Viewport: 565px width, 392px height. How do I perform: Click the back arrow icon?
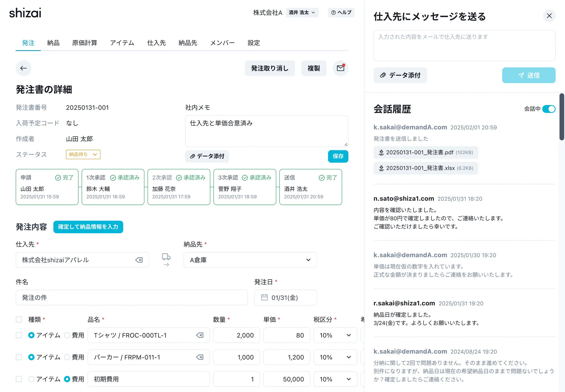pos(23,68)
